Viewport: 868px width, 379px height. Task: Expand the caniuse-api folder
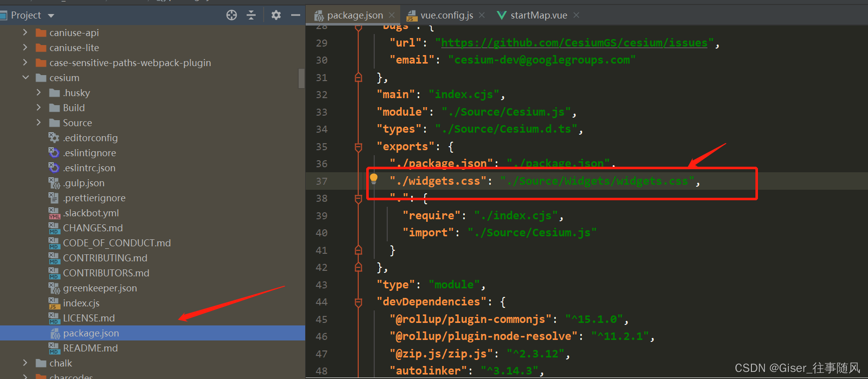[25, 33]
